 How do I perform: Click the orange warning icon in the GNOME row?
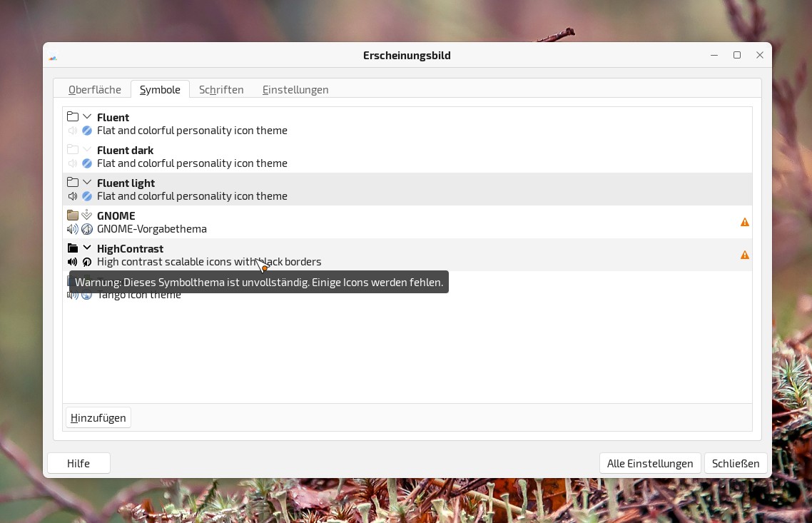click(745, 222)
